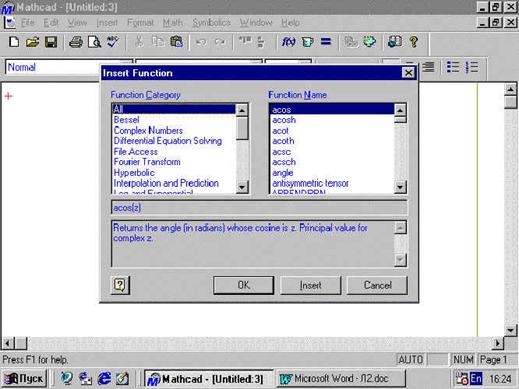The image size is (519, 389).
Task: Select the All function category
Action: click(174, 109)
